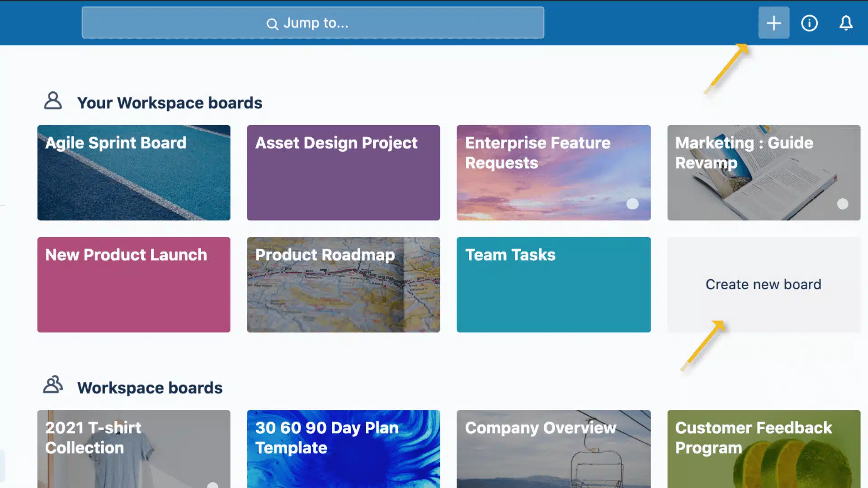Open the Product Roadmap board
The image size is (868, 488).
click(x=344, y=285)
